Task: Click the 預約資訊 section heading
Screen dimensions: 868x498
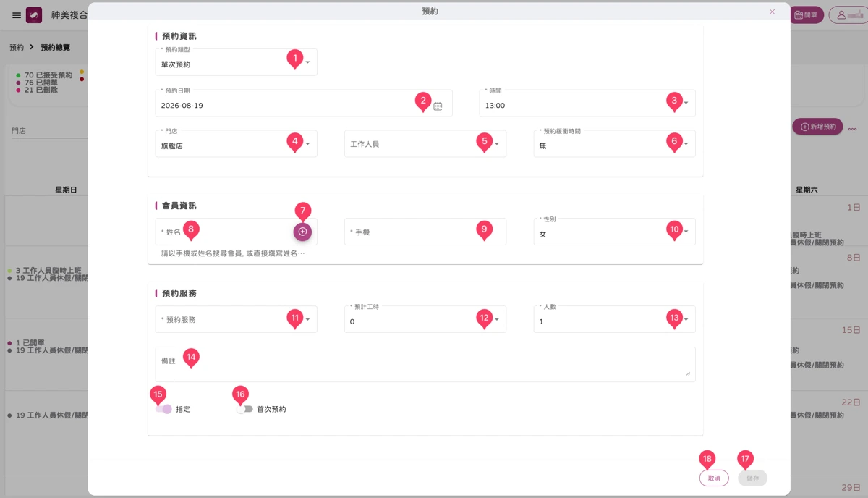Action: 179,35
